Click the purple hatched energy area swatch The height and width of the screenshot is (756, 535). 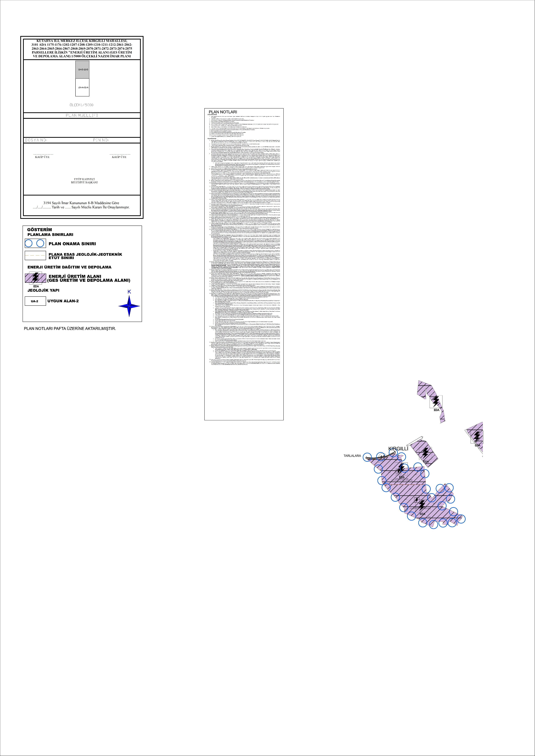(x=36, y=279)
